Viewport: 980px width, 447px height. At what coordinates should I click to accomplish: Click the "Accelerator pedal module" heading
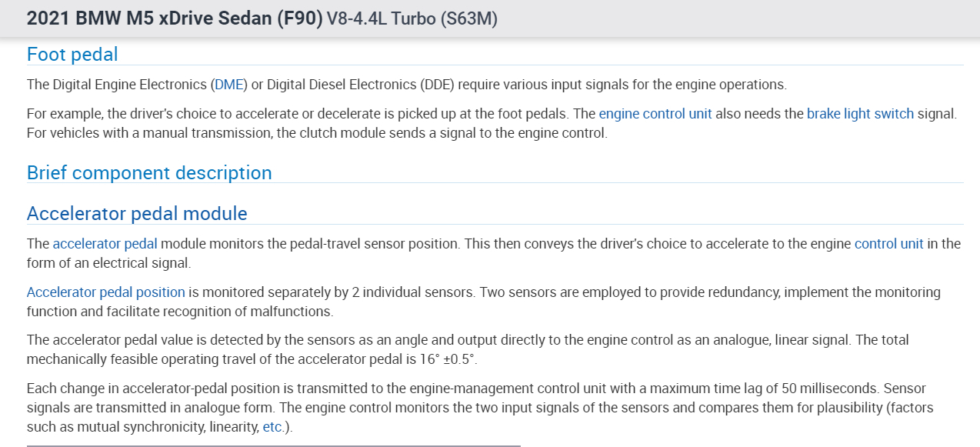coord(137,213)
